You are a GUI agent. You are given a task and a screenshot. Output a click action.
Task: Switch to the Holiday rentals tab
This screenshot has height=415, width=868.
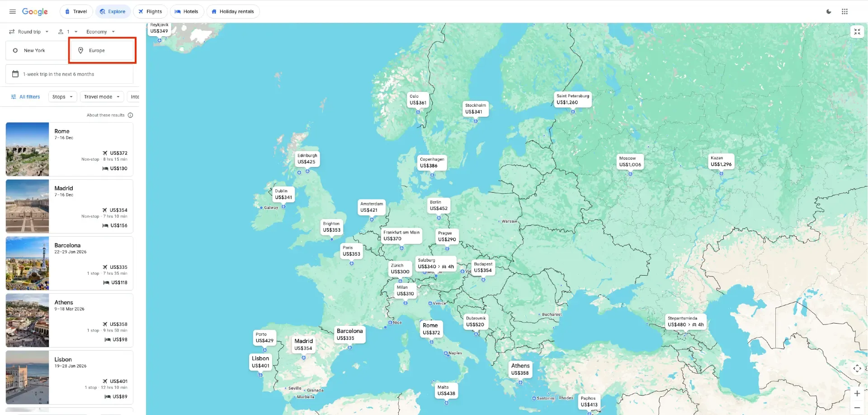point(233,11)
